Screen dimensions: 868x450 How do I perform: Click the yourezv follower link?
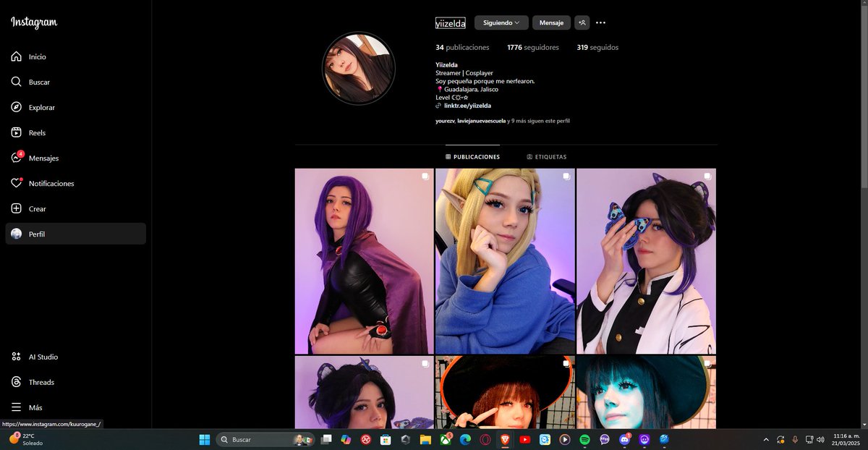[445, 121]
